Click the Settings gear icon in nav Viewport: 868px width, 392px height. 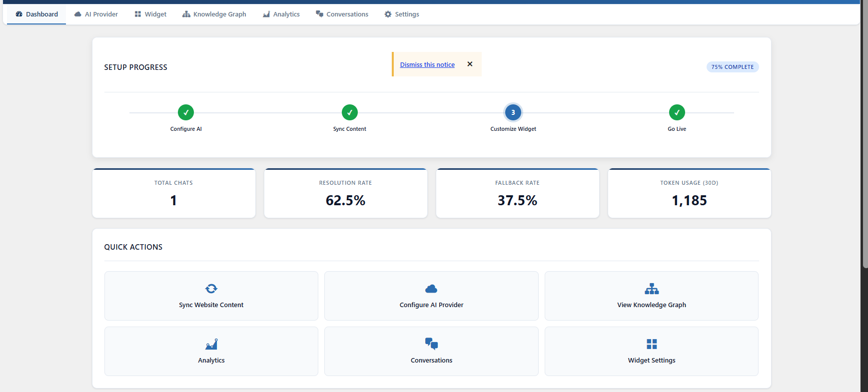(x=388, y=14)
